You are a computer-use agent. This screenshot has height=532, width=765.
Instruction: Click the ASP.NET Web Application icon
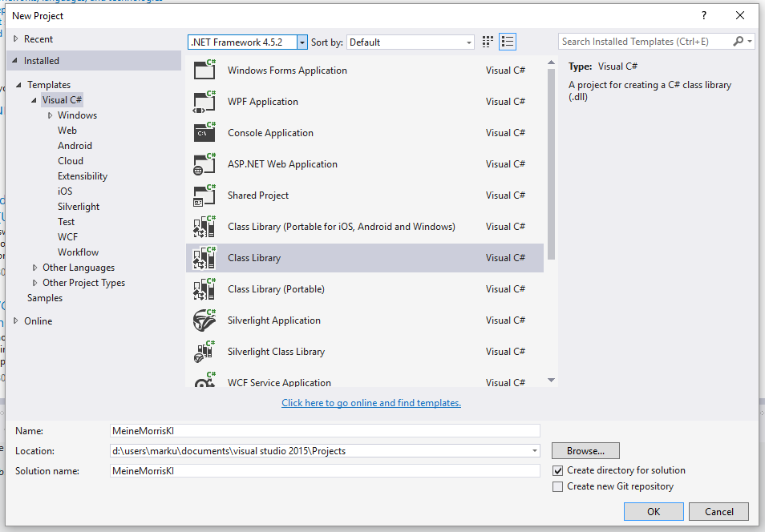pos(205,164)
